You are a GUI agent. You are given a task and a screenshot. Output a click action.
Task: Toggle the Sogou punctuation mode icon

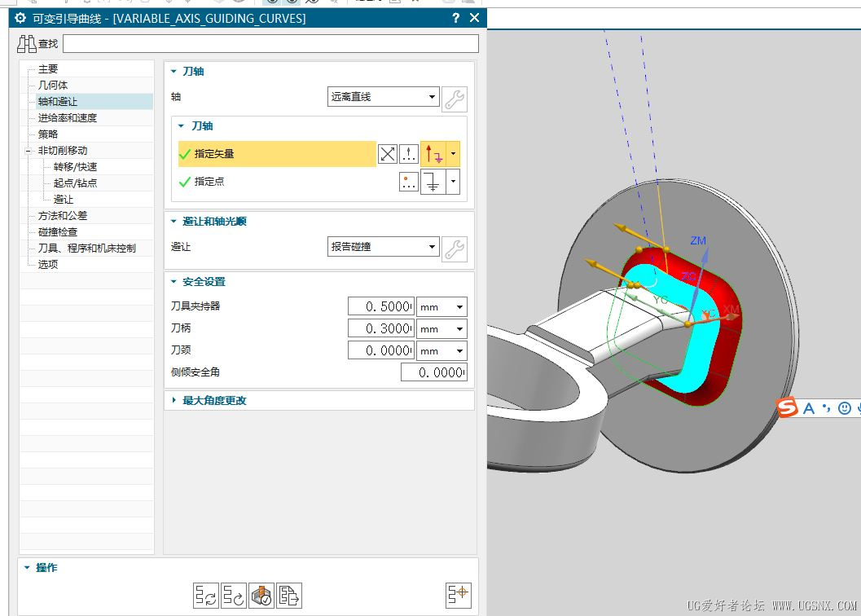point(827,407)
